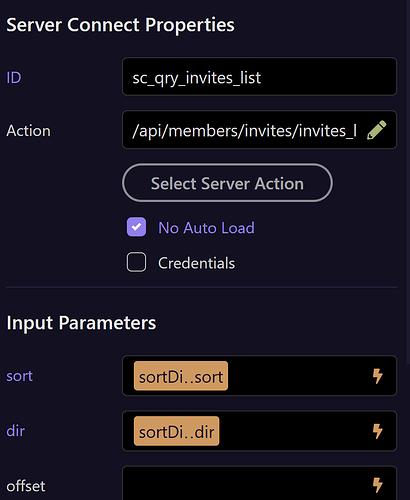
Task: Click the Action path input field
Action: click(x=245, y=130)
